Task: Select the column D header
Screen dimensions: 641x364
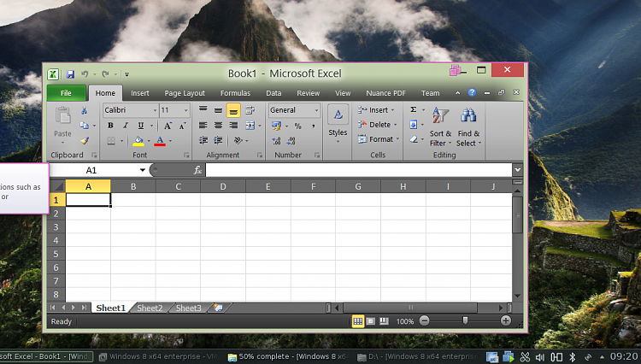Action: pyautogui.click(x=223, y=186)
